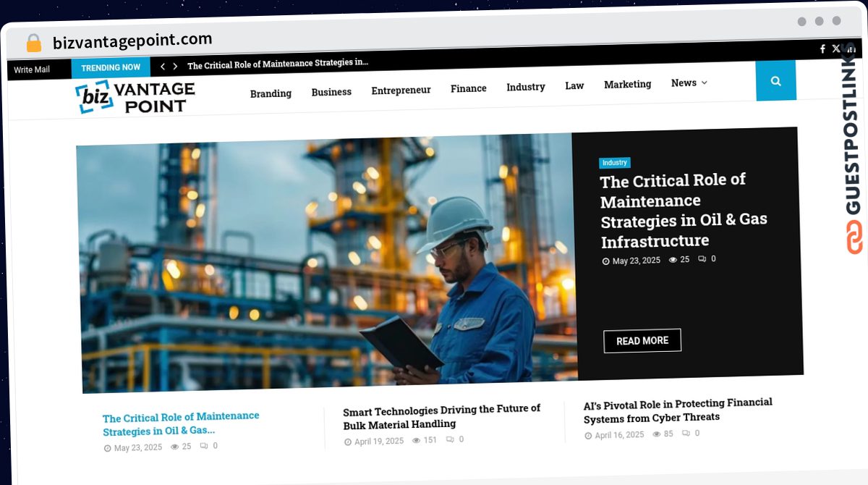Click eye icon showing 151 views
This screenshot has height=485, width=868.
pos(416,440)
